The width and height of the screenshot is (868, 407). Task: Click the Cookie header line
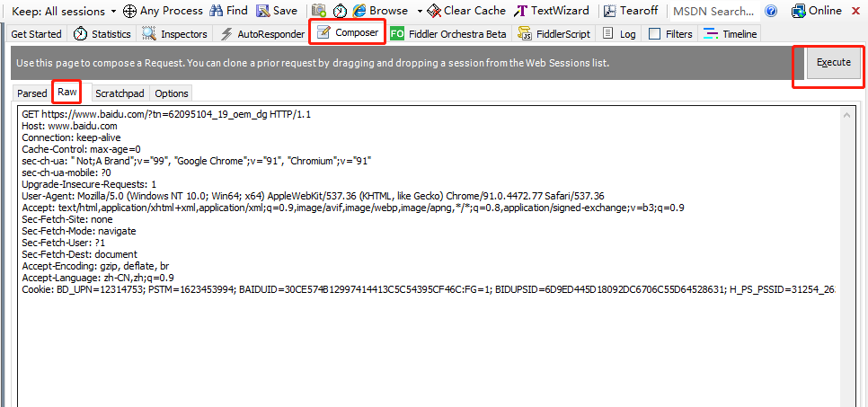(x=429, y=289)
